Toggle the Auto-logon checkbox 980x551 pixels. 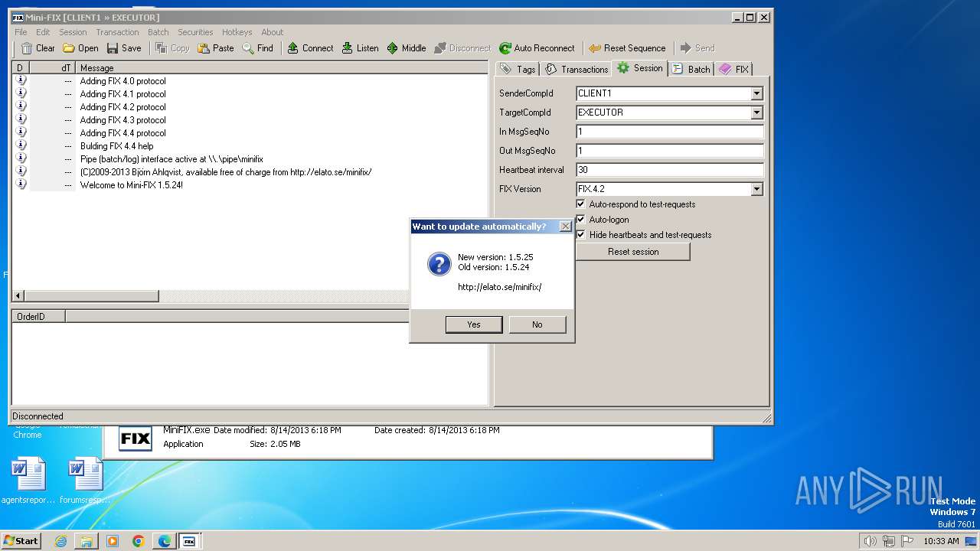[581, 220]
